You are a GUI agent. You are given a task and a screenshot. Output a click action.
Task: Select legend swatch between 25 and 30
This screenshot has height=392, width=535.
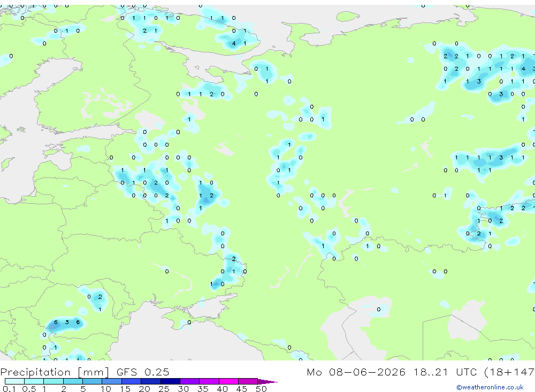click(170, 381)
